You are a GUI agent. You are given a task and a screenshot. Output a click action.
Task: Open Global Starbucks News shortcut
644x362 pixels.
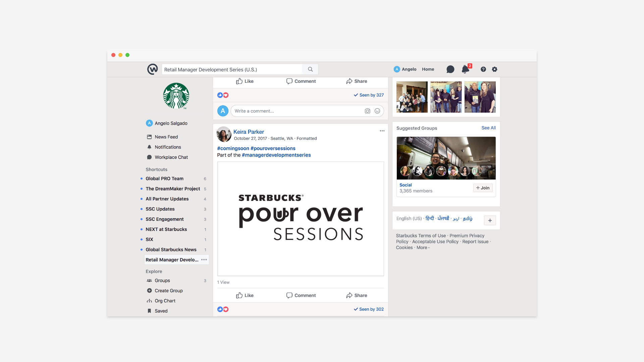[171, 250]
